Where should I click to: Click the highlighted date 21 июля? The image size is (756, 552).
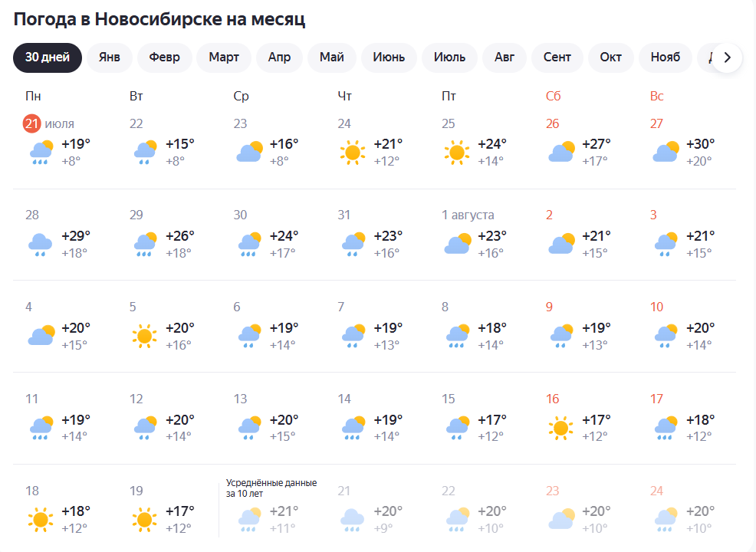pos(49,124)
